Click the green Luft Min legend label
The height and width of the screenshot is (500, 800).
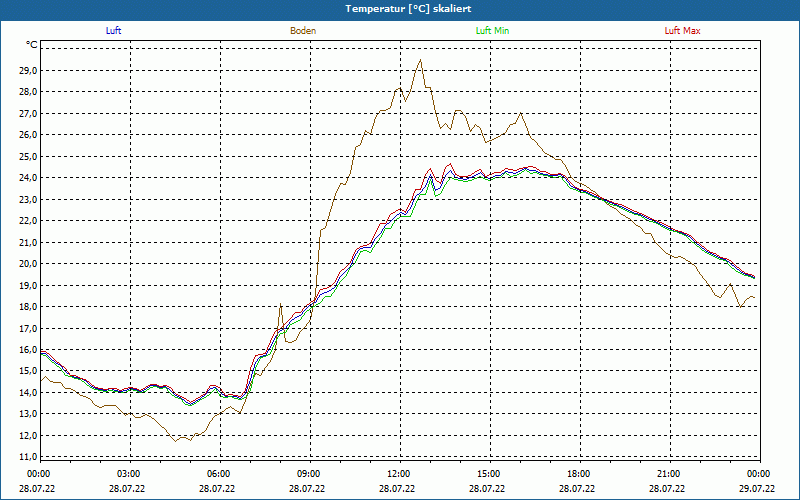[x=492, y=31]
